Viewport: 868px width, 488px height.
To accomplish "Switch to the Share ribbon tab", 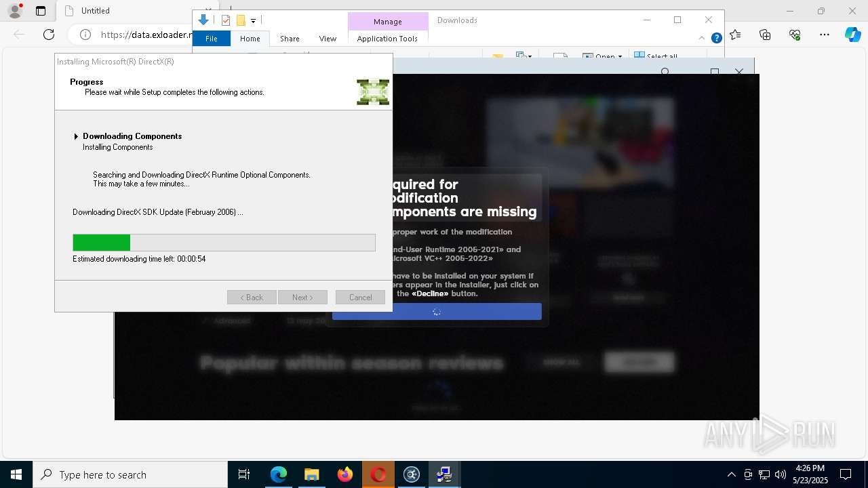I will tap(290, 39).
